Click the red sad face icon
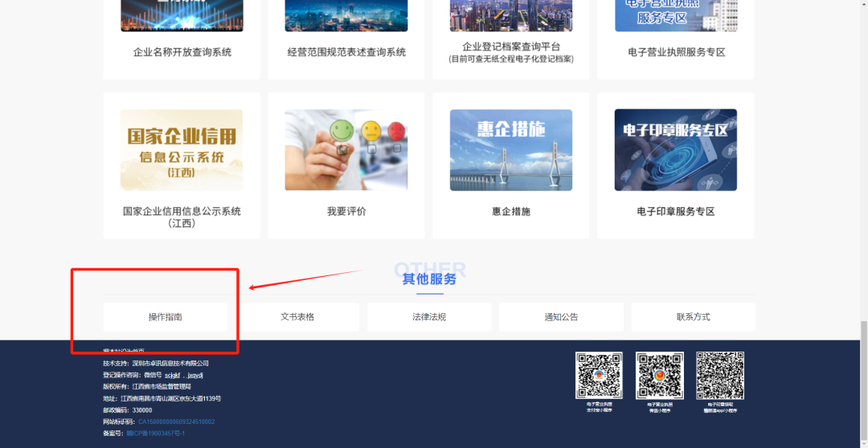868x448 pixels. coord(396,131)
